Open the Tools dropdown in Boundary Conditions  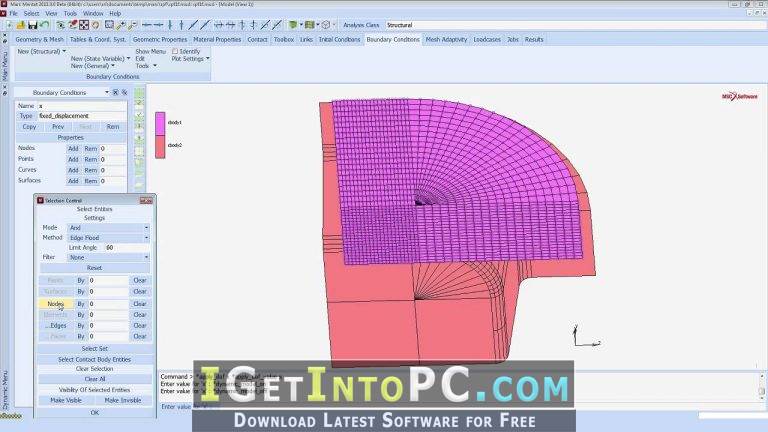tap(146, 66)
